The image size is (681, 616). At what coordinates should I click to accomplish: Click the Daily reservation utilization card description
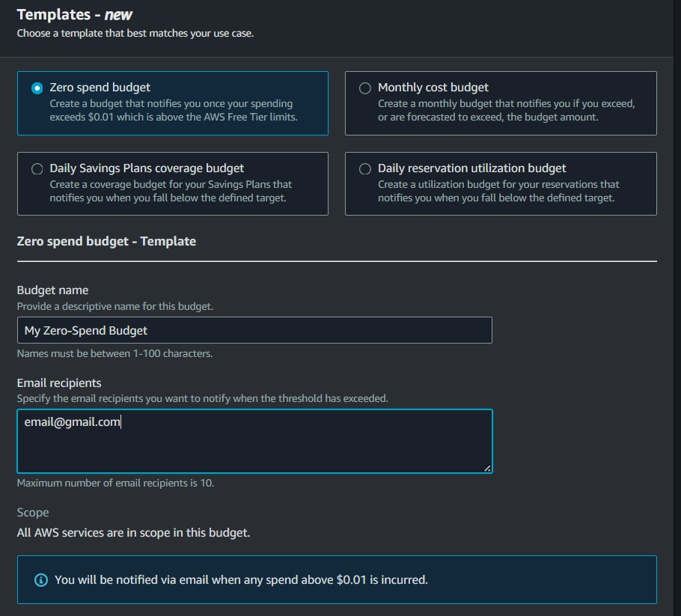click(x=498, y=191)
